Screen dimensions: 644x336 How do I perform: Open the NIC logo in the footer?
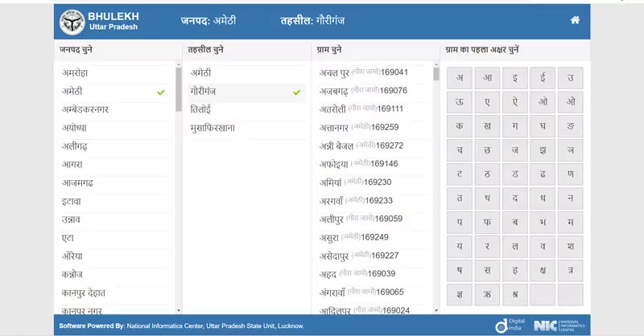(x=559, y=326)
